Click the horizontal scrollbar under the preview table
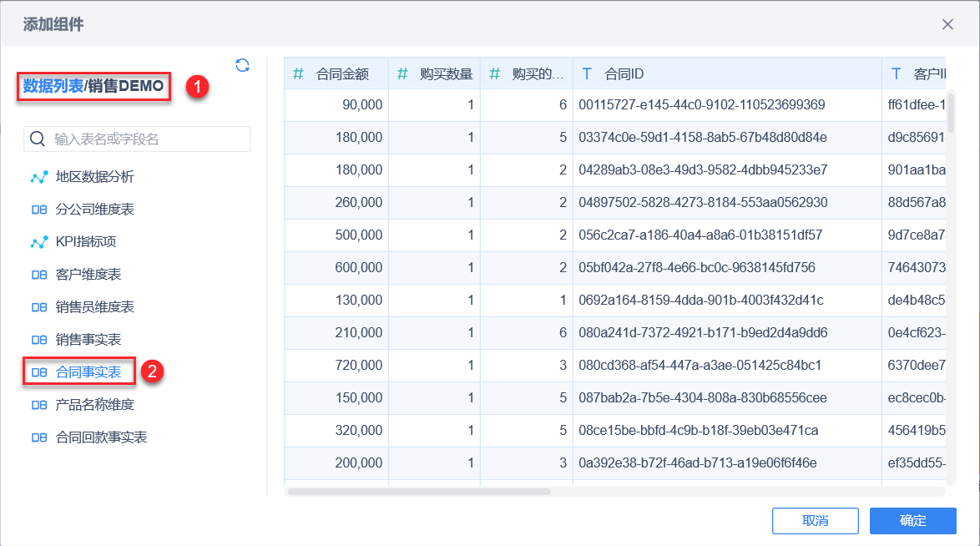This screenshot has width=980, height=546. (419, 492)
